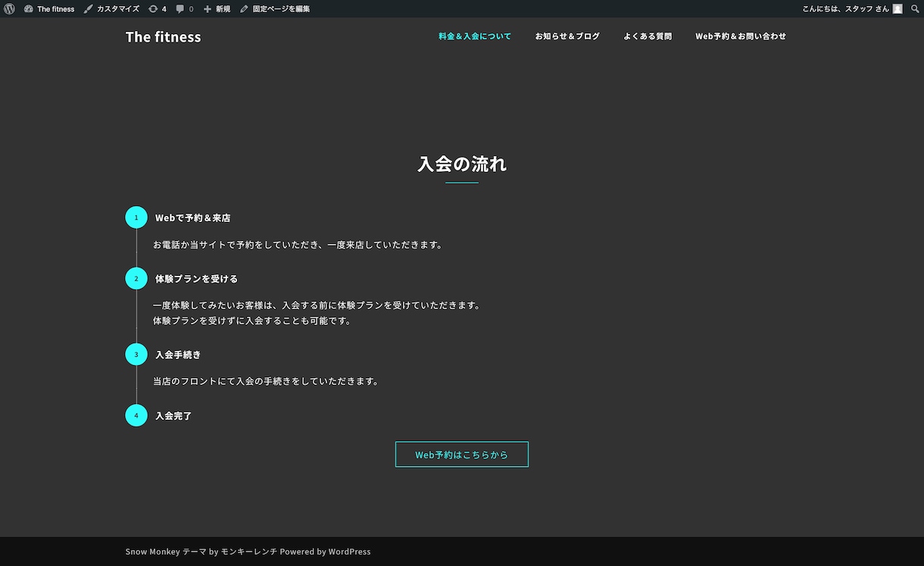The image size is (924, 566).
Task: Click the customize paintbrush icon
Action: click(89, 9)
